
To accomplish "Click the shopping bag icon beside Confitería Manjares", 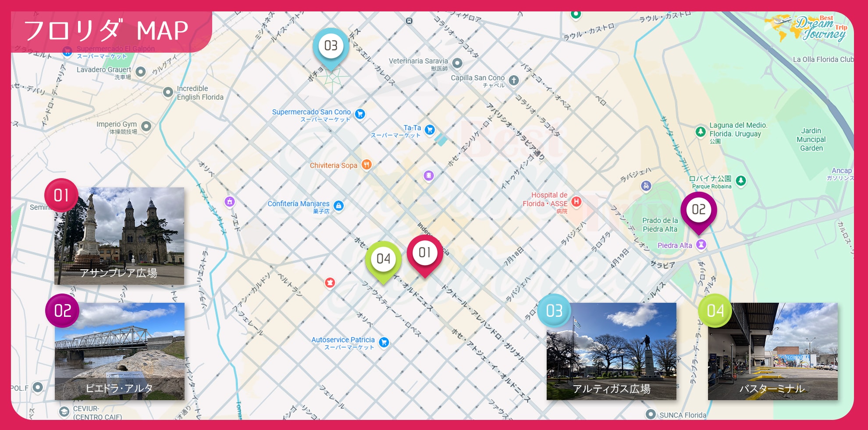I will 338,205.
